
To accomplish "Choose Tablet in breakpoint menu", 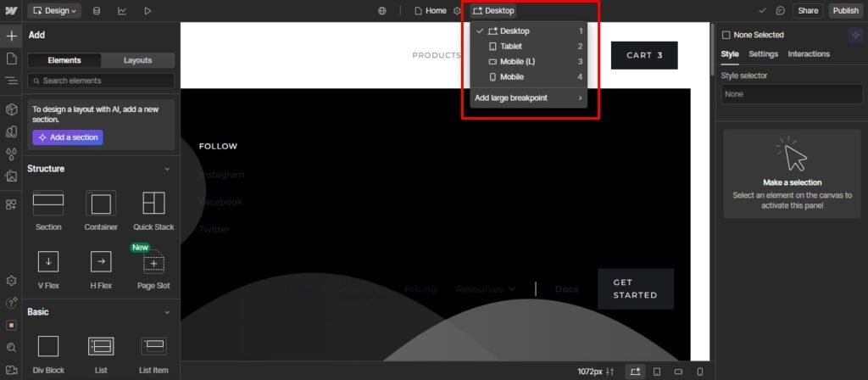I will [528, 47].
